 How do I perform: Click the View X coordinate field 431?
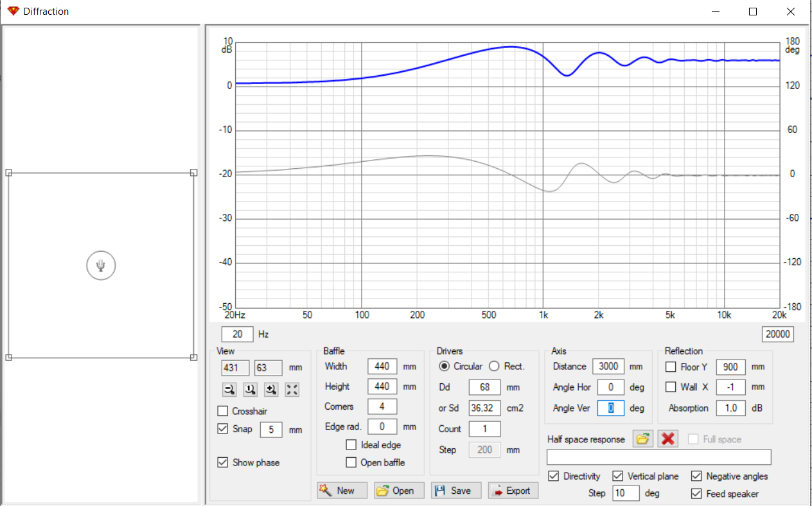pos(235,368)
